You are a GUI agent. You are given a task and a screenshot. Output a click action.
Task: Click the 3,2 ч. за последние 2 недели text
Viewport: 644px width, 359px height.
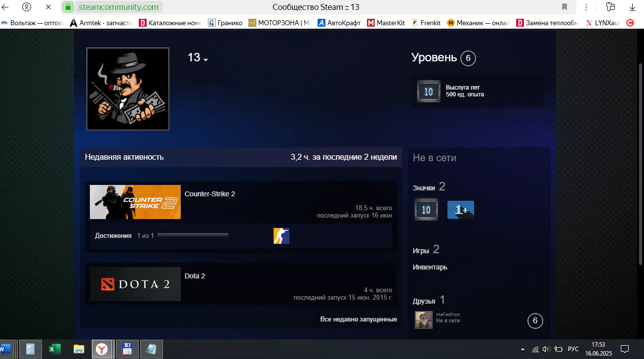(x=344, y=157)
